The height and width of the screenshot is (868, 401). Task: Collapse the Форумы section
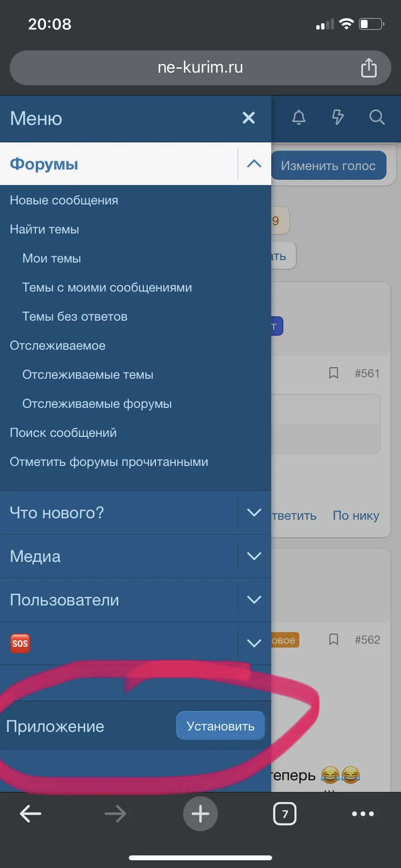tap(254, 164)
